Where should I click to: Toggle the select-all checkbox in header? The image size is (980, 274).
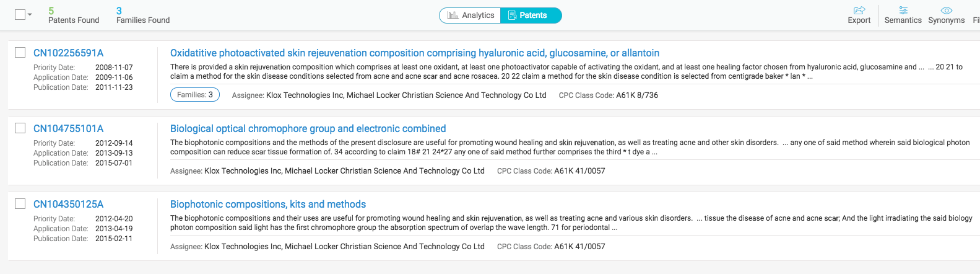pos(20,14)
